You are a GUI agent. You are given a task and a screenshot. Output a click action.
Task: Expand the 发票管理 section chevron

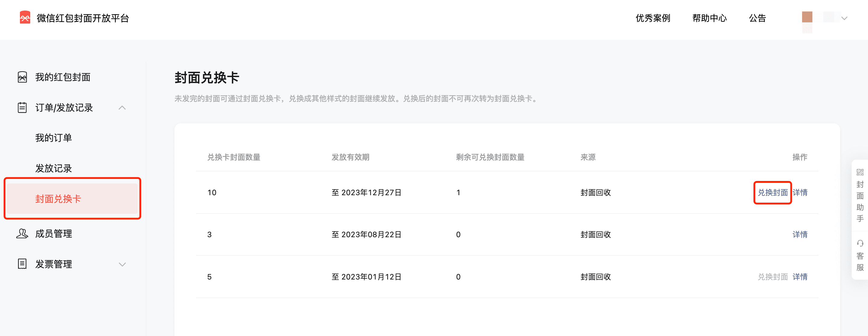click(x=122, y=265)
